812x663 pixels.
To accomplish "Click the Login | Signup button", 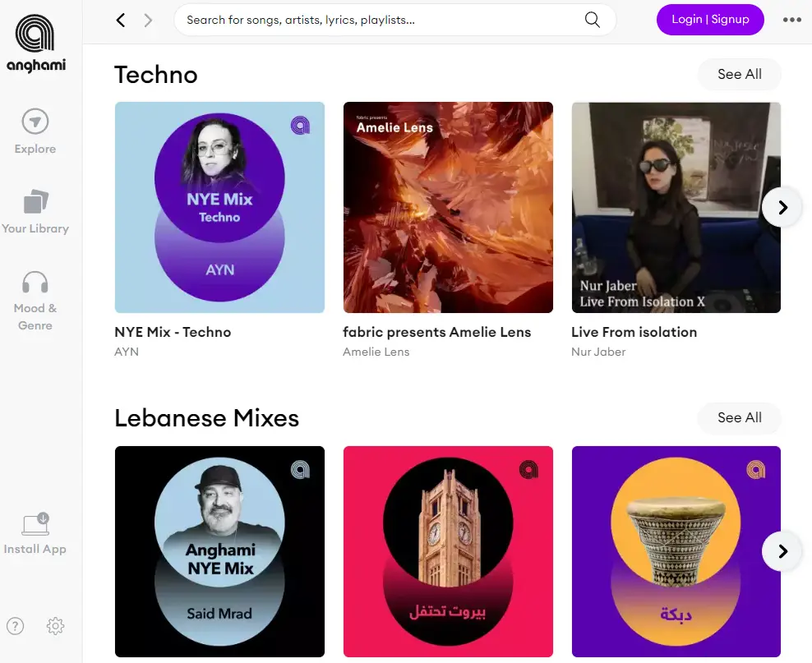I will (x=710, y=20).
